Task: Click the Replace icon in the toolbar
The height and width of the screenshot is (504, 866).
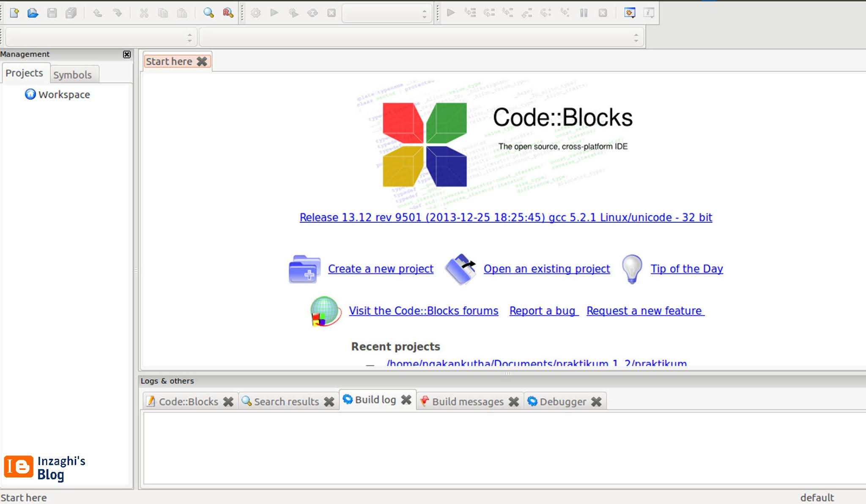Action: (x=227, y=13)
